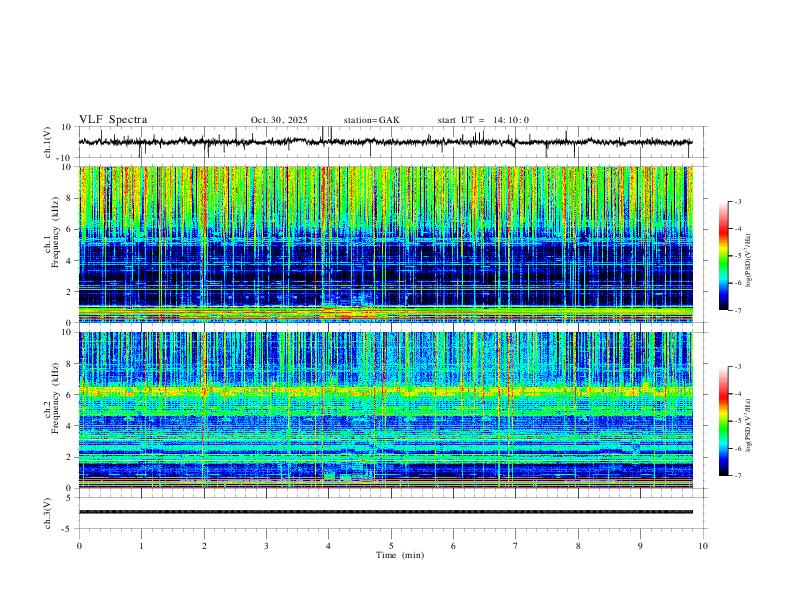The width and height of the screenshot is (792, 612).
Task: Click time tick label '3'
Action: (266, 546)
